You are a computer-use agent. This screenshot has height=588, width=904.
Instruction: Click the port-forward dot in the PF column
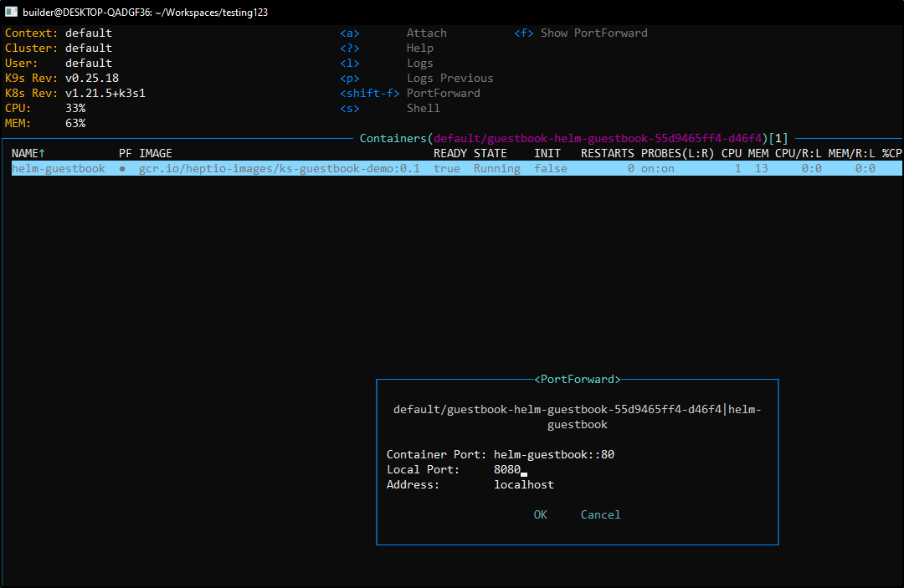pyautogui.click(x=122, y=169)
